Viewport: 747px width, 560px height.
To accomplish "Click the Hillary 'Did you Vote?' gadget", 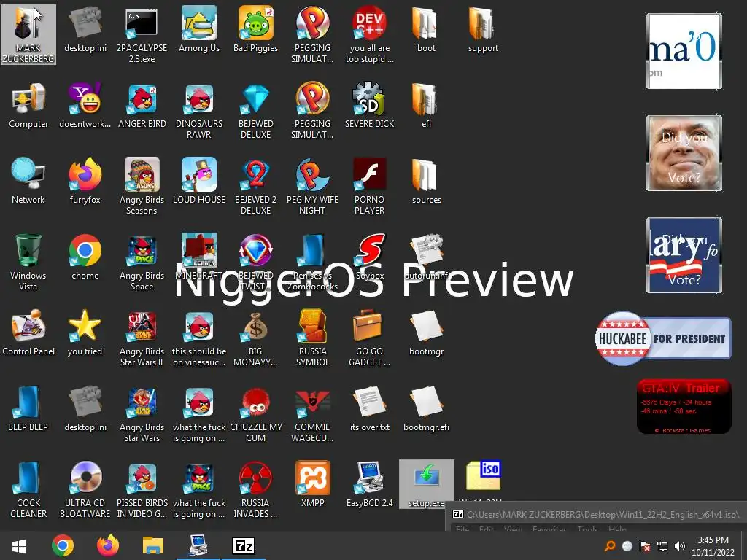I will pyautogui.click(x=684, y=255).
